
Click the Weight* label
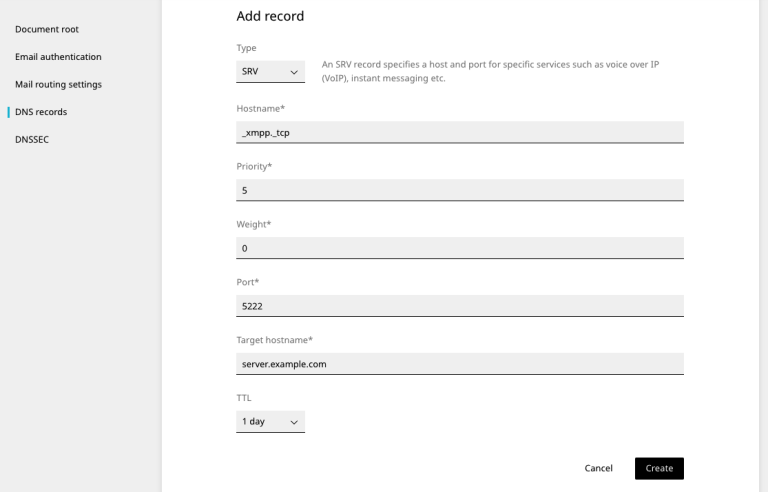point(254,224)
